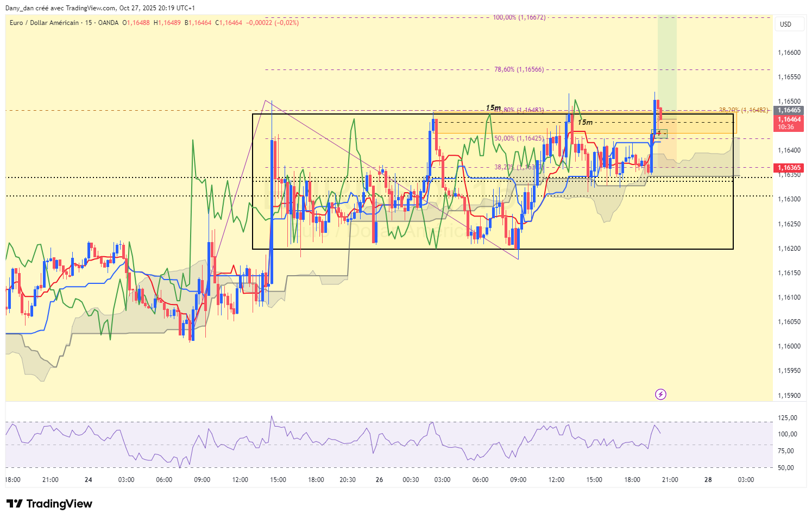Click the 00:30 time axis label
Image resolution: width=812 pixels, height=520 pixels.
coord(411,480)
